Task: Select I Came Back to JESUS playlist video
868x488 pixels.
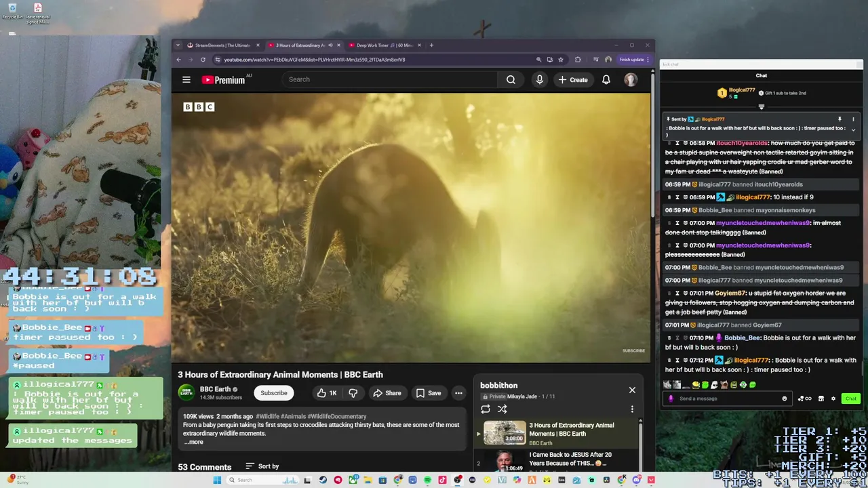Action: (x=556, y=461)
